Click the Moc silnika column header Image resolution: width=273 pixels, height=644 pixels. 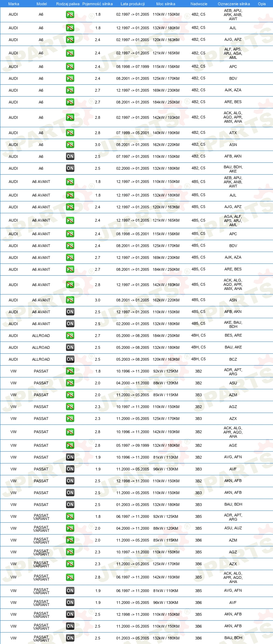coord(166,4)
